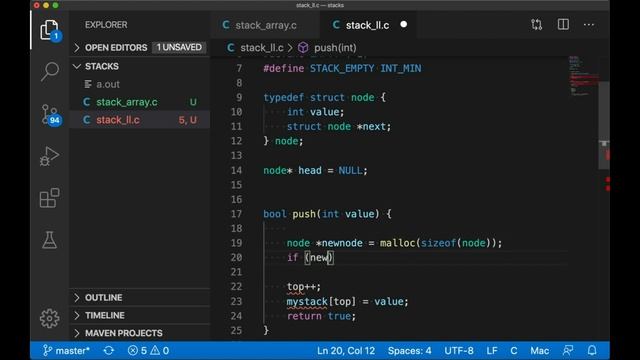
Task: Click the malloc call on line 19
Action: 397,243
